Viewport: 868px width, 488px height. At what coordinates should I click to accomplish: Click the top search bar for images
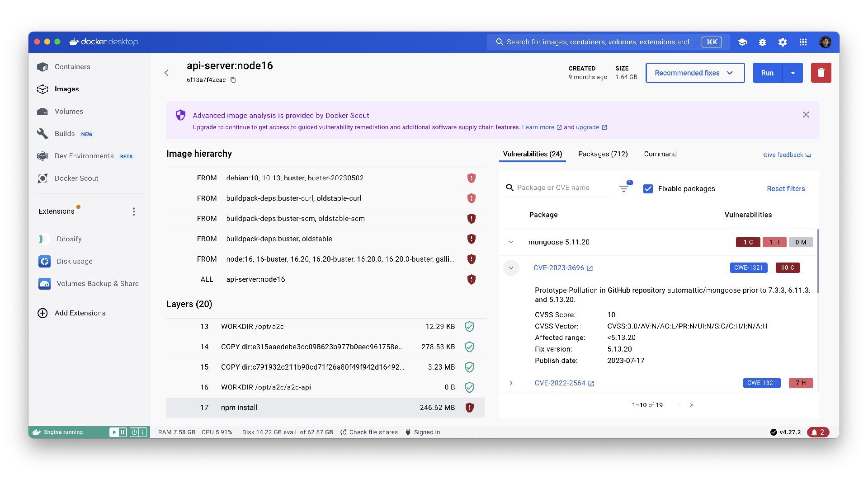pyautogui.click(x=608, y=42)
